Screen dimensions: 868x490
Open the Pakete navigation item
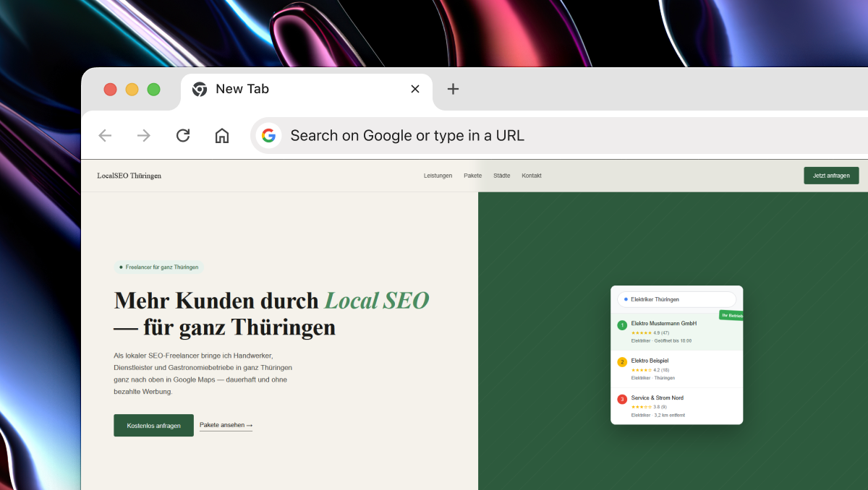tap(472, 176)
